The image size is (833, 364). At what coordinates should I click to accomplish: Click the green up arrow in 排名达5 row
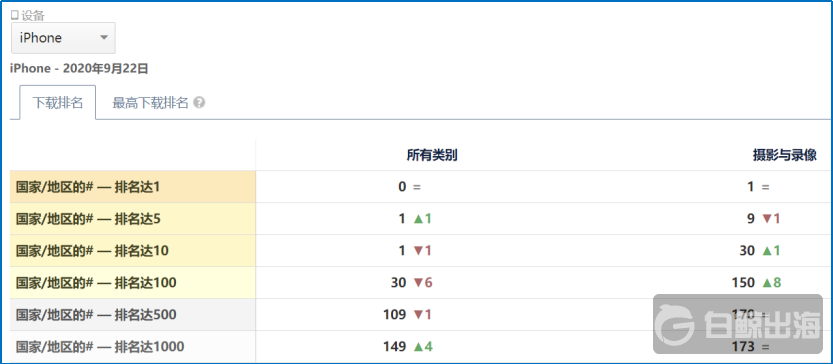(x=418, y=218)
